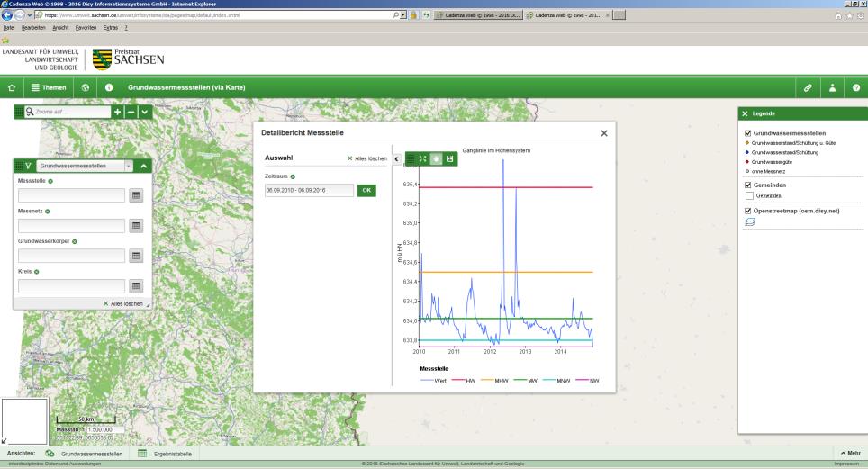
Task: Click the Zeitraum date range field
Action: click(x=308, y=191)
